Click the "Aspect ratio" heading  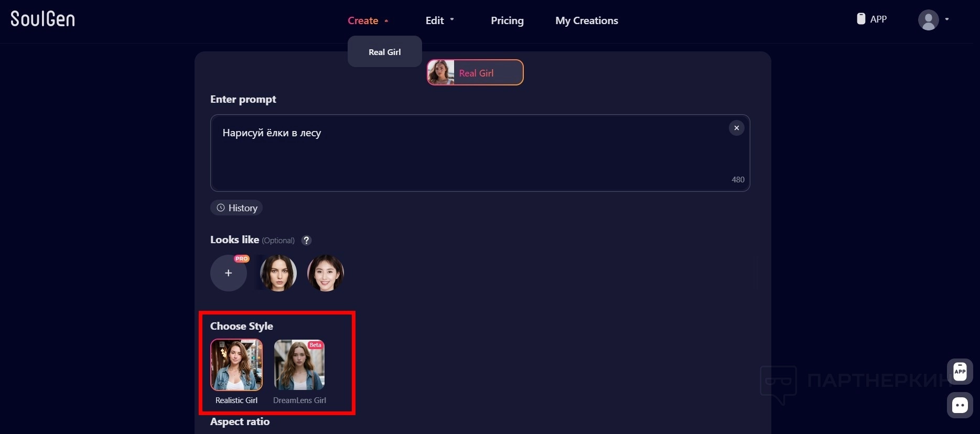click(x=240, y=421)
